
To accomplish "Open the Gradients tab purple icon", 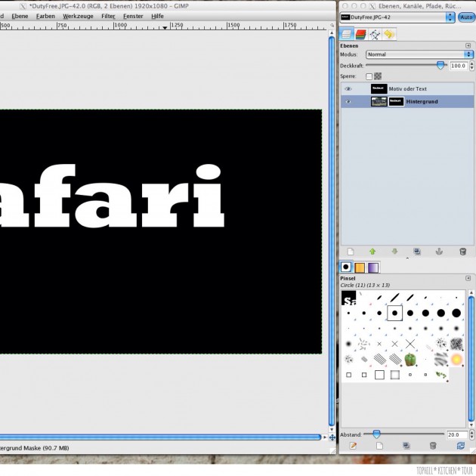I will click(x=373, y=267).
